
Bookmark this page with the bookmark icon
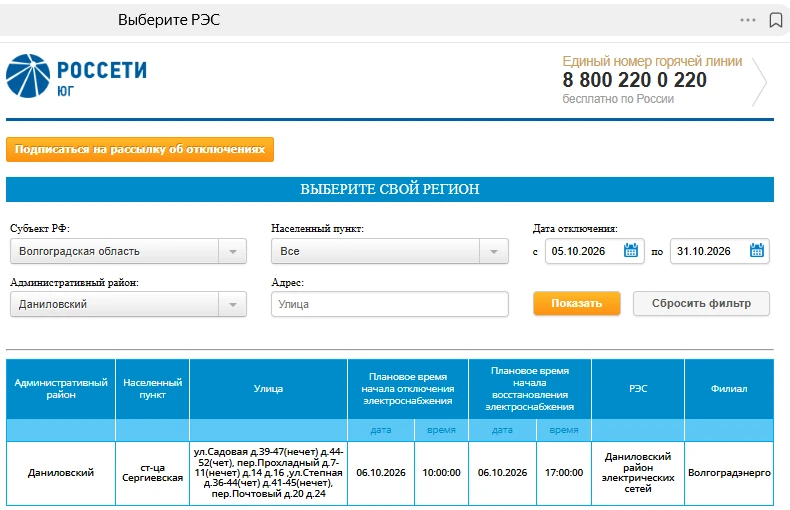[x=776, y=20]
